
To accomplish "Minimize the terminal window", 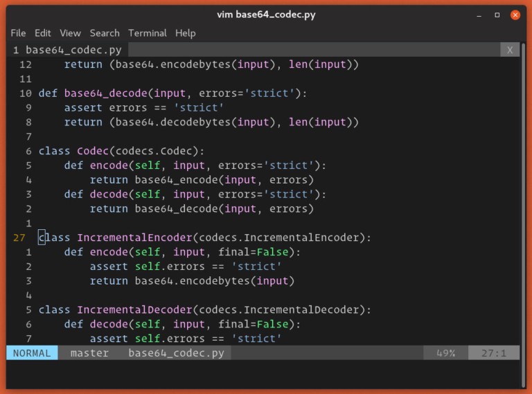I will pyautogui.click(x=479, y=15).
